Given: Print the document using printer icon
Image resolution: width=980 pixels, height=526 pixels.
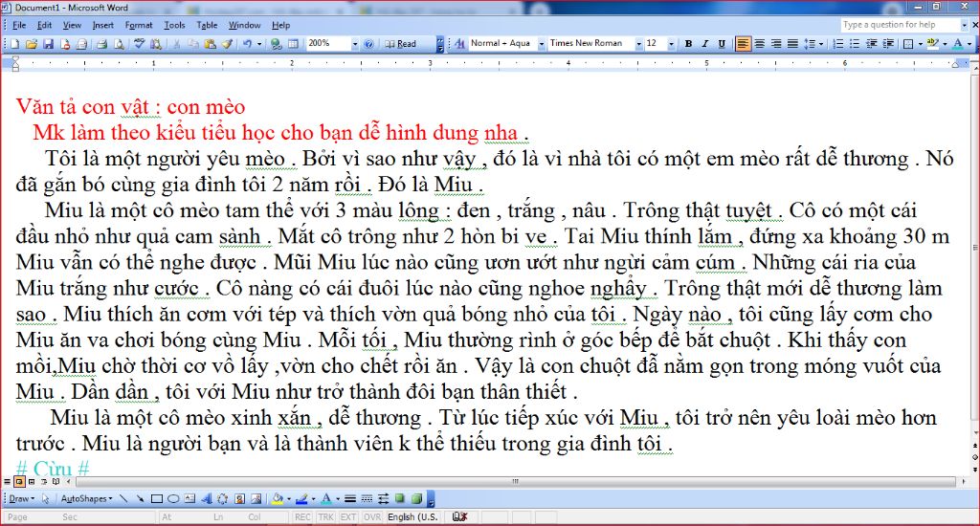Looking at the screenshot, I should click(x=101, y=44).
